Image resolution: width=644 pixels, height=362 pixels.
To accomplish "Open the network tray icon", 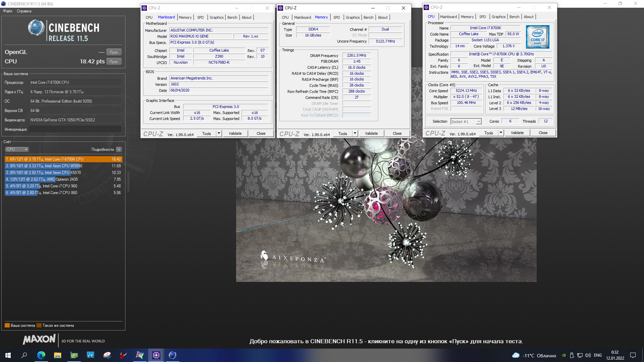I will pos(580,355).
